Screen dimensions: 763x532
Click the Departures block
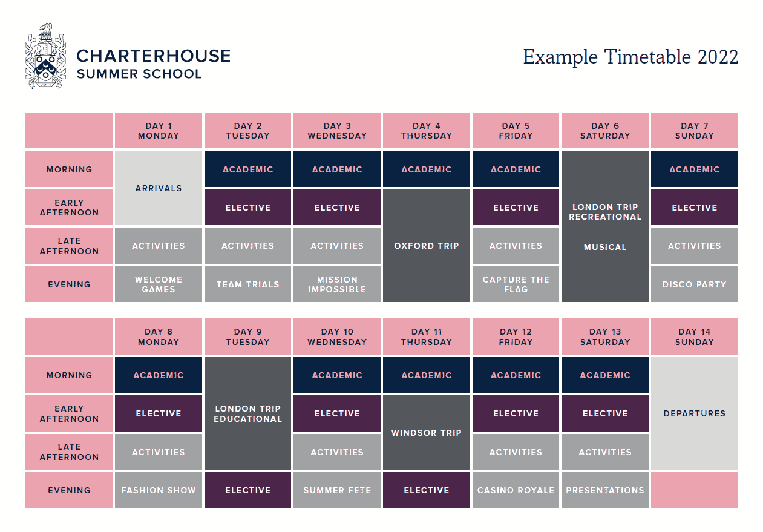694,413
